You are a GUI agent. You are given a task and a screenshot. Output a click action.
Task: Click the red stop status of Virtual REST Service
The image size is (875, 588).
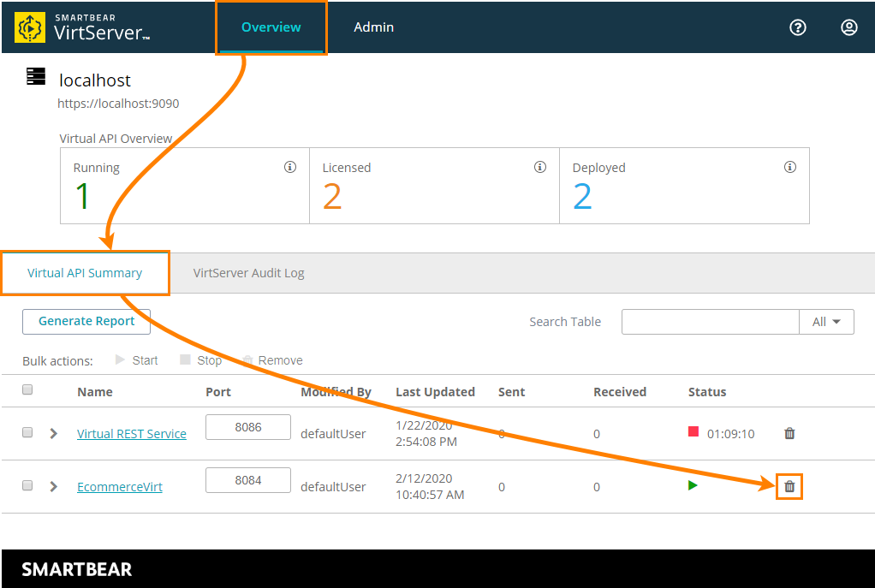[693, 431]
